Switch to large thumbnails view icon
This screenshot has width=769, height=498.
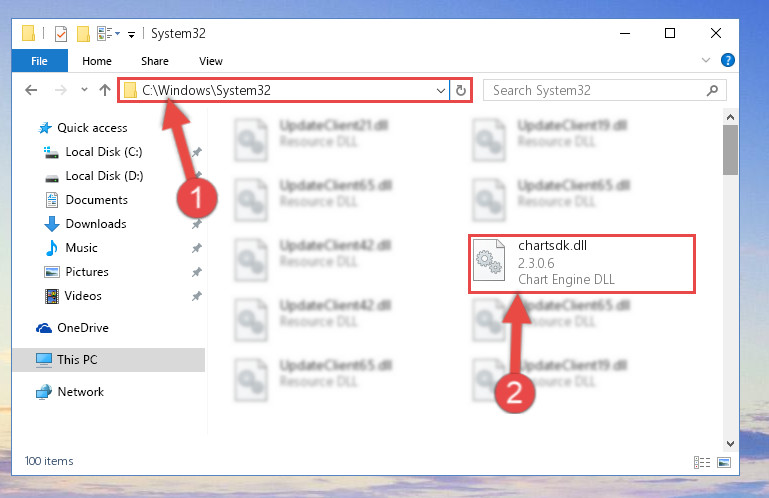point(724,462)
